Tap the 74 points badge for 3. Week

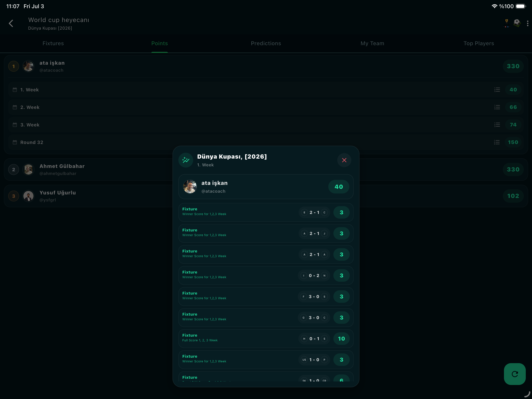513,125
